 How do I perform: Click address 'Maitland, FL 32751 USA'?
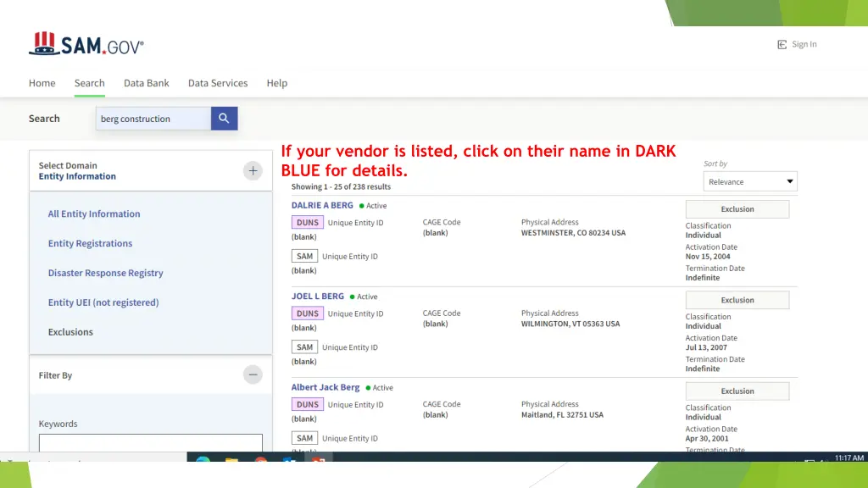[x=563, y=415]
